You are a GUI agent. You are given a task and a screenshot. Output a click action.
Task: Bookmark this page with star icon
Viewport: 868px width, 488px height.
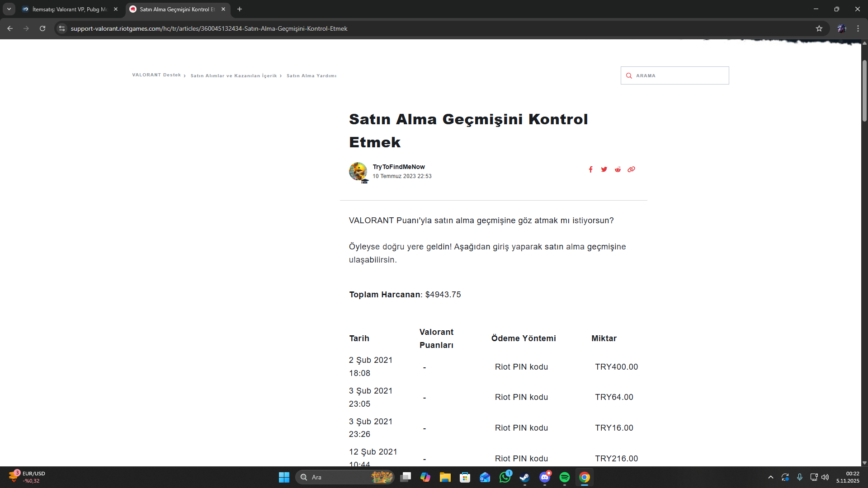(x=819, y=28)
